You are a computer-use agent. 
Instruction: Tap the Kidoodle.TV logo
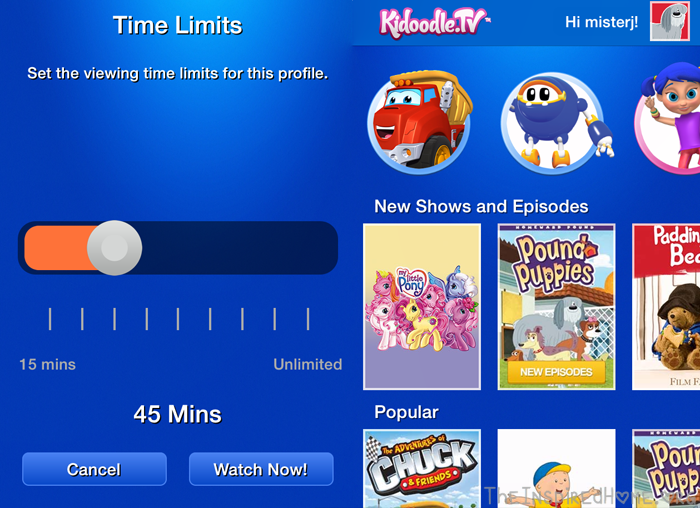point(434,22)
